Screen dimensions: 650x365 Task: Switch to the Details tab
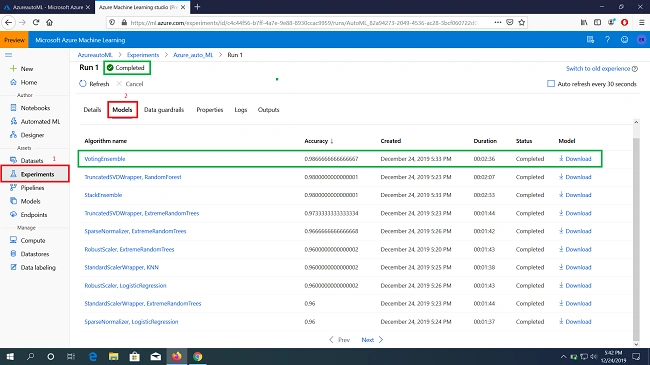click(x=92, y=110)
